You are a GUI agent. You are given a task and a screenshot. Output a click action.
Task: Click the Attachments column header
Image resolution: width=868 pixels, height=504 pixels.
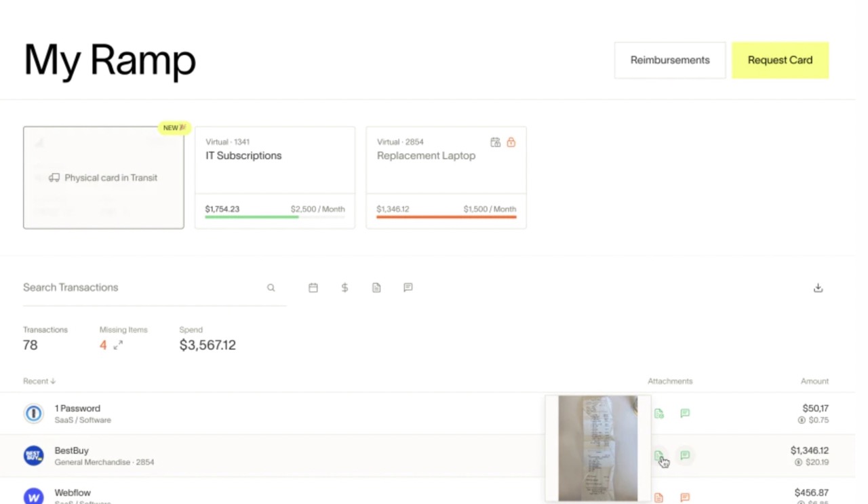(x=670, y=381)
